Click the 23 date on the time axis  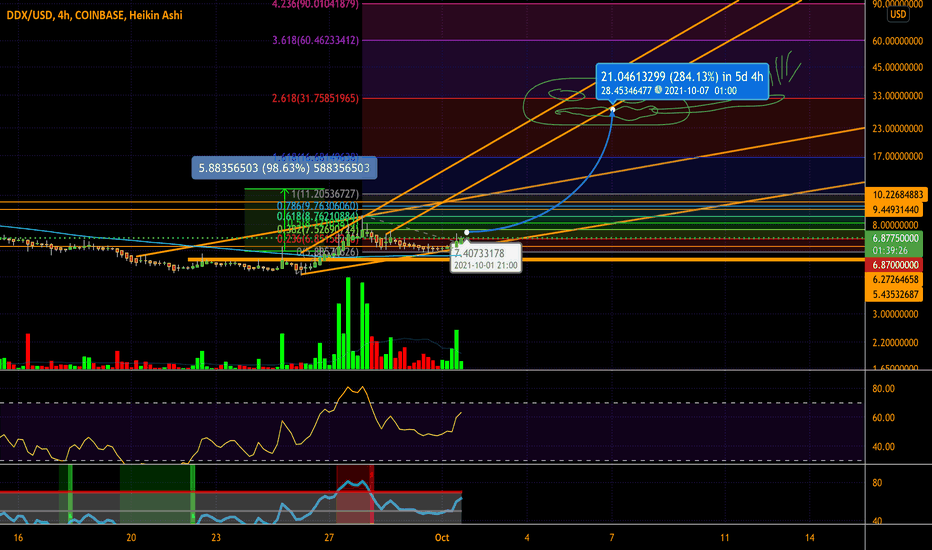tap(216, 538)
